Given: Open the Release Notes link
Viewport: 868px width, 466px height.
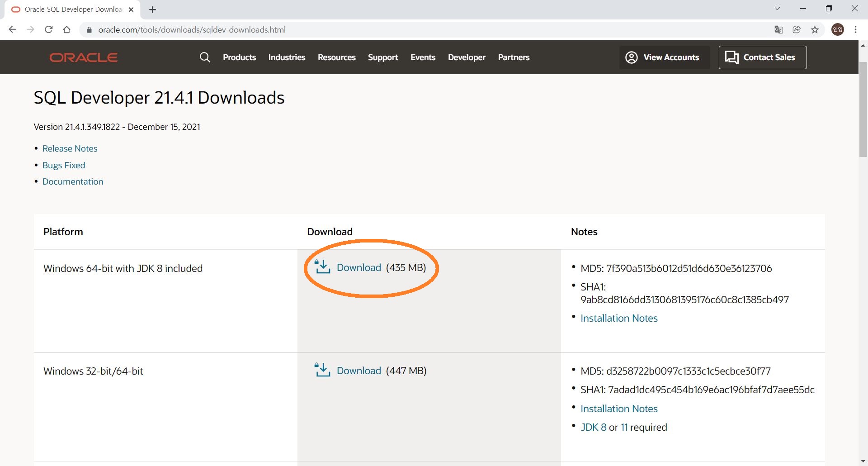Looking at the screenshot, I should (70, 148).
